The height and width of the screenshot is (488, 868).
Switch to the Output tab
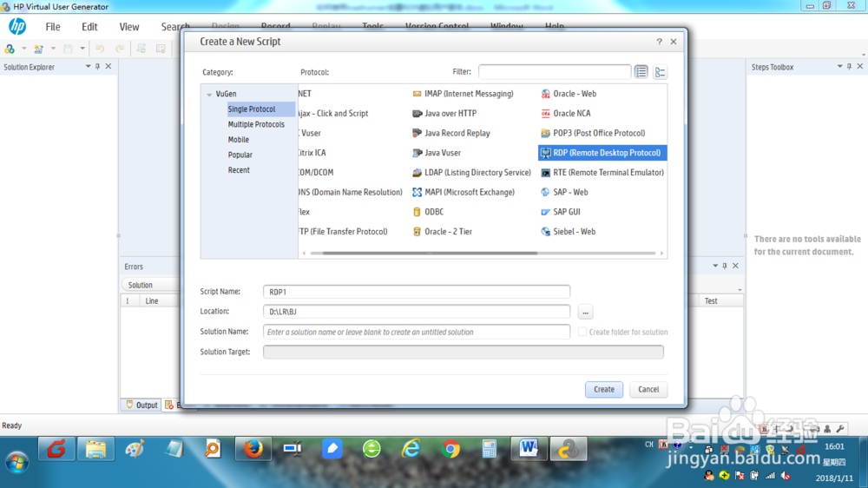141,406
